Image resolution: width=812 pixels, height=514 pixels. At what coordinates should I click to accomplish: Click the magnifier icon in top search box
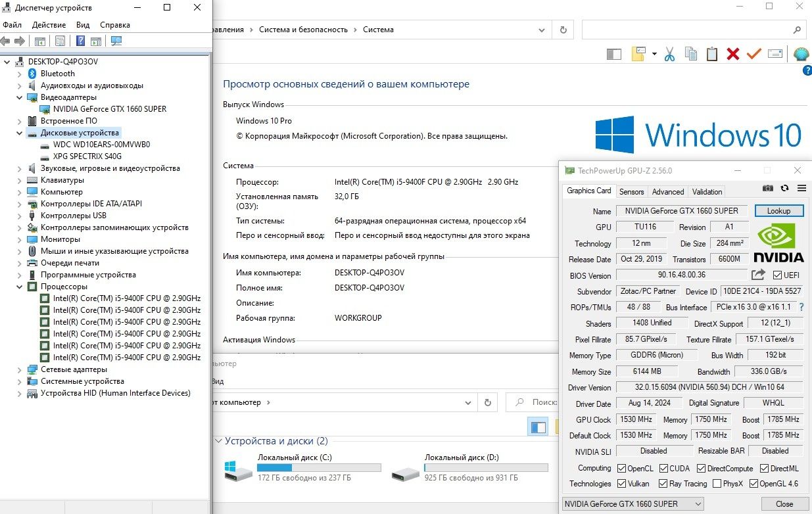coord(797,30)
